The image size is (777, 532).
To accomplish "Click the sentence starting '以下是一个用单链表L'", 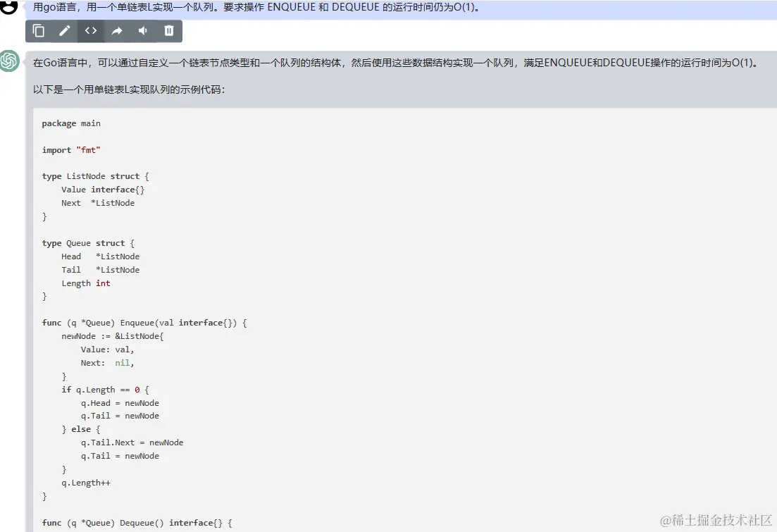I will click(x=129, y=89).
